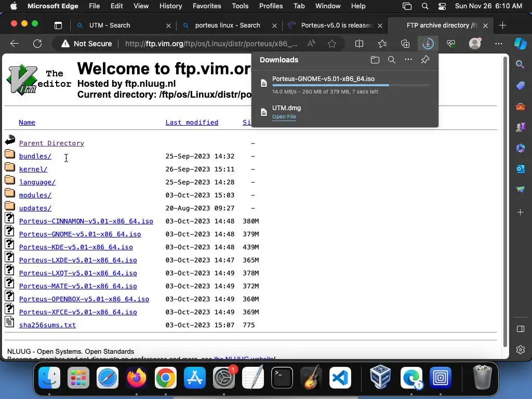The width and height of the screenshot is (532, 399).
Task: Open the Favorites menu in menu bar
Action: [207, 6]
